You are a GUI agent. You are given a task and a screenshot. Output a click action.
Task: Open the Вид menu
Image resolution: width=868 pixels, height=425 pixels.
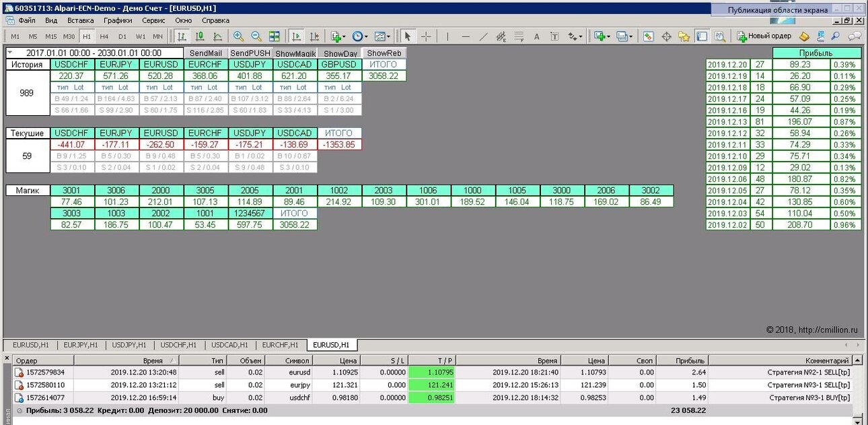[x=51, y=20]
